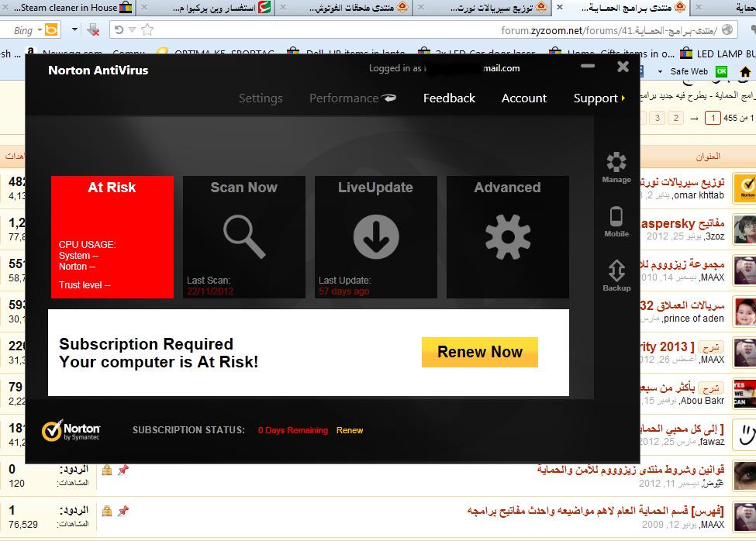
Task: Open the Bing search engine dropdown
Action: click(x=40, y=30)
